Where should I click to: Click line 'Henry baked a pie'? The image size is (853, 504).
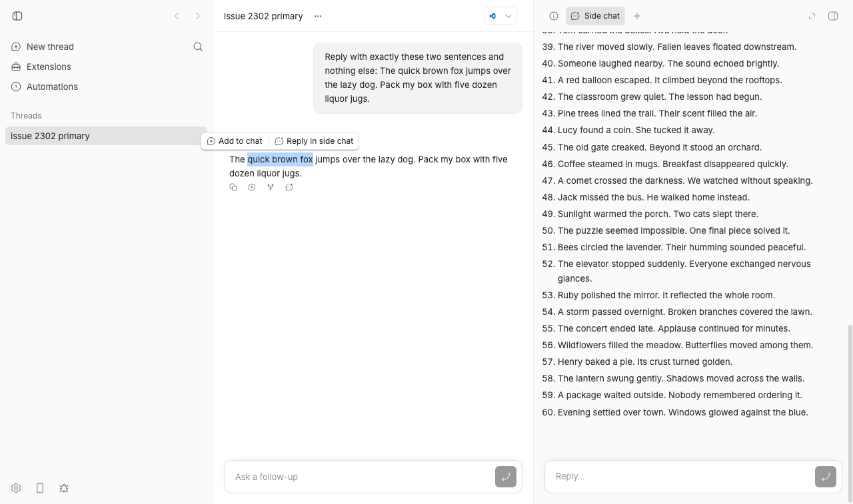click(x=645, y=362)
